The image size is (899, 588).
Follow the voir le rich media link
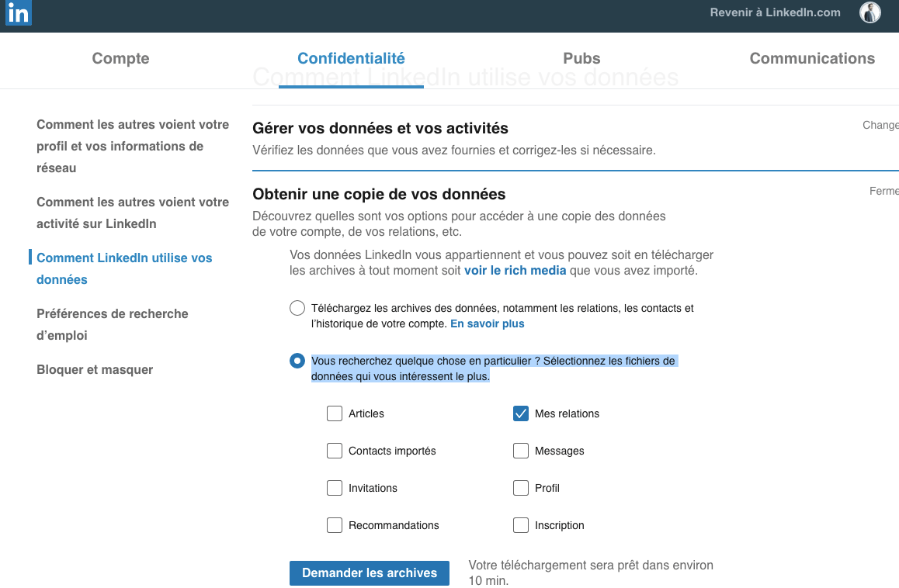click(x=515, y=271)
